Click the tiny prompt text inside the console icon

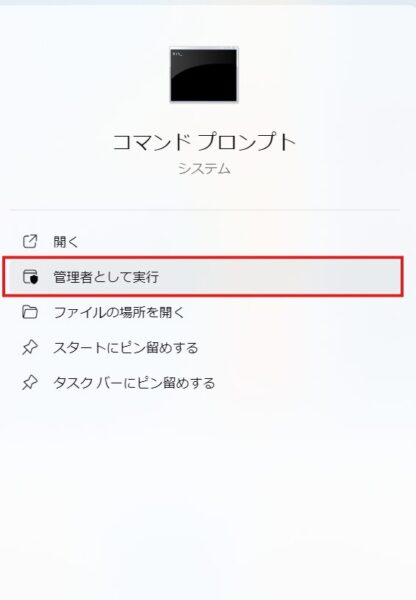click(177, 54)
